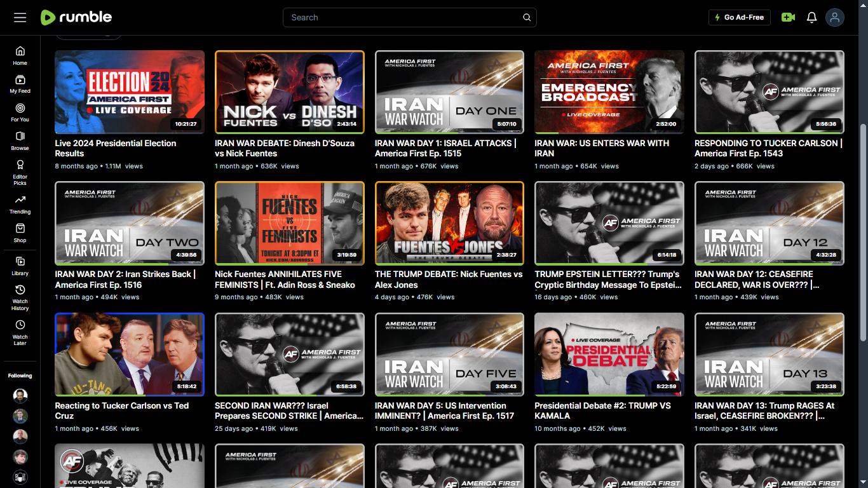868x488 pixels.
Task: Open Second Iran War video thumbnail
Action: [x=290, y=355]
